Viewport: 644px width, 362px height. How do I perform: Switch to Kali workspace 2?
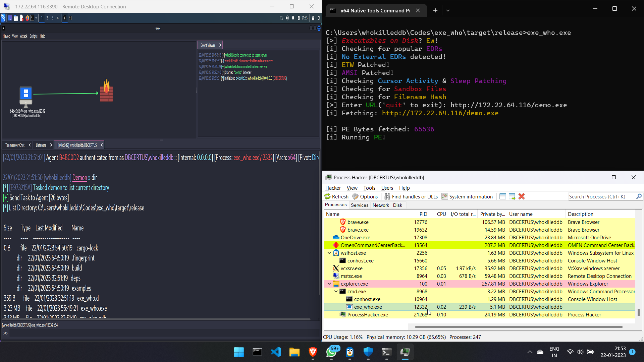(x=47, y=18)
